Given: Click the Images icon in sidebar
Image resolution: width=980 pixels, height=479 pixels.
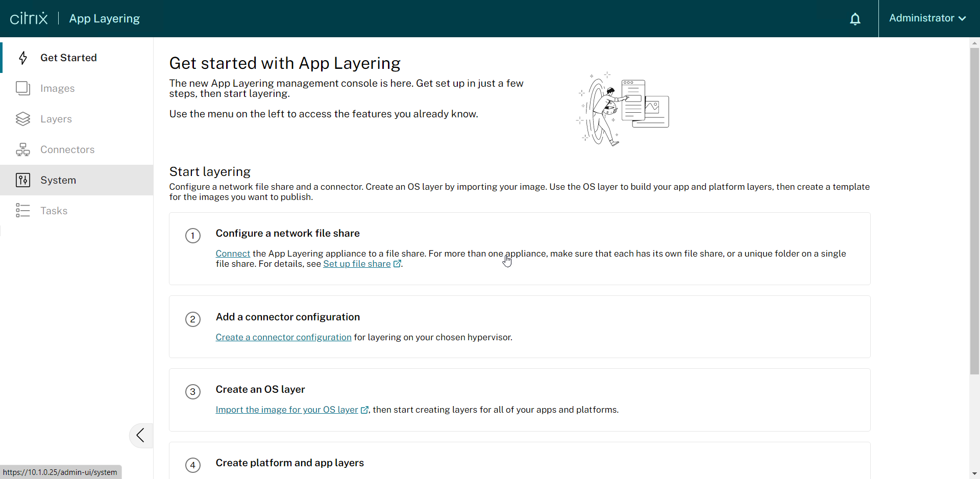Looking at the screenshot, I should pos(23,88).
